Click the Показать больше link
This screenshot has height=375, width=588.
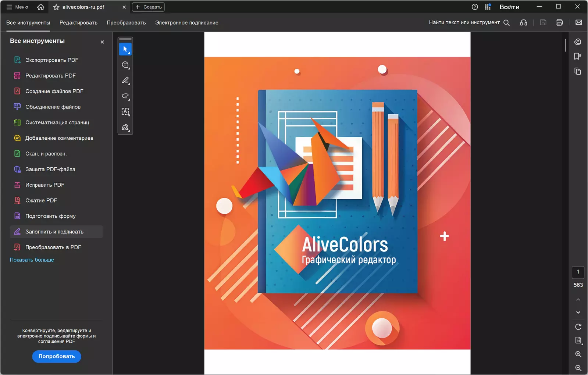click(x=32, y=260)
